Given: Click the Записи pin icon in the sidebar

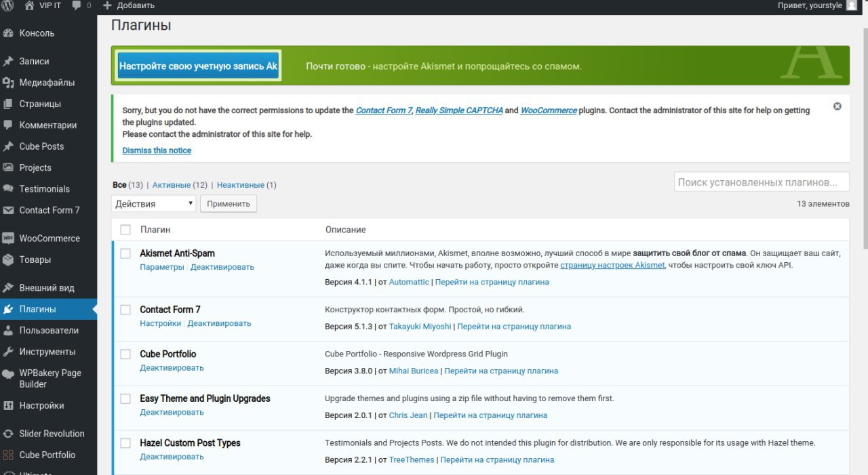Looking at the screenshot, I should coord(8,61).
